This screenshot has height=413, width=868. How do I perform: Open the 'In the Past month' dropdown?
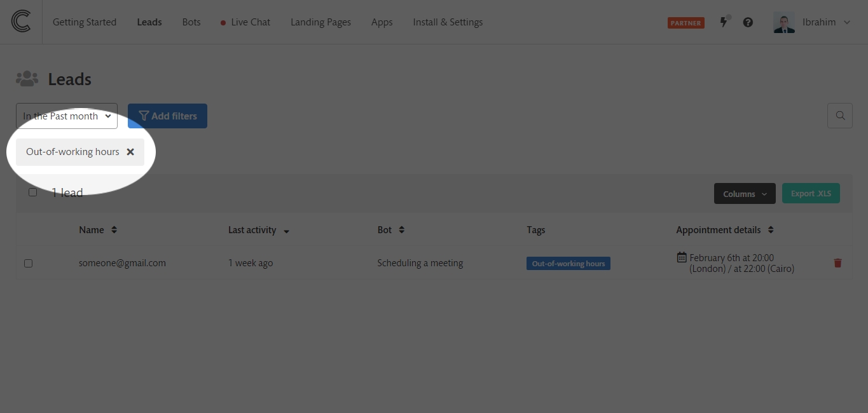[67, 116]
